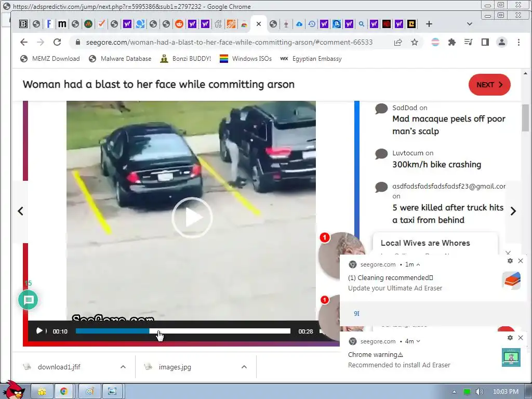Open Chrome's three-dot menu
The width and height of the screenshot is (532, 399).
point(518,42)
